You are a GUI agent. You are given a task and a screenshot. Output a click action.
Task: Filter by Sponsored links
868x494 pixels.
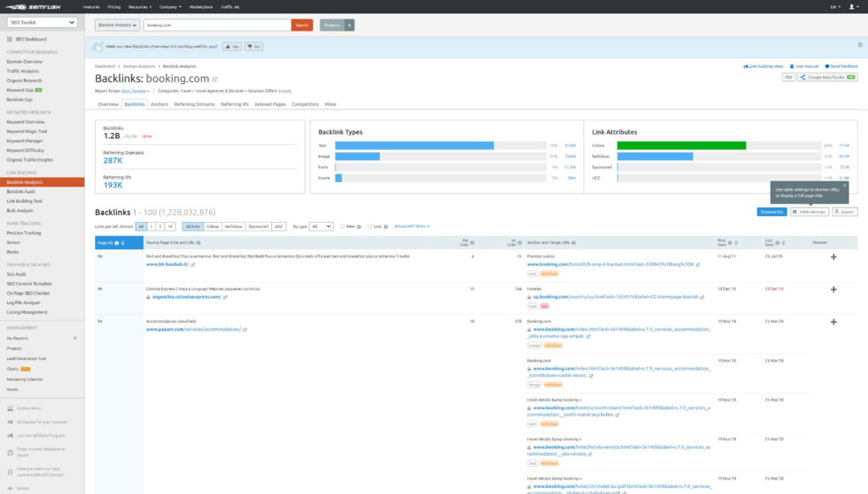[258, 226]
